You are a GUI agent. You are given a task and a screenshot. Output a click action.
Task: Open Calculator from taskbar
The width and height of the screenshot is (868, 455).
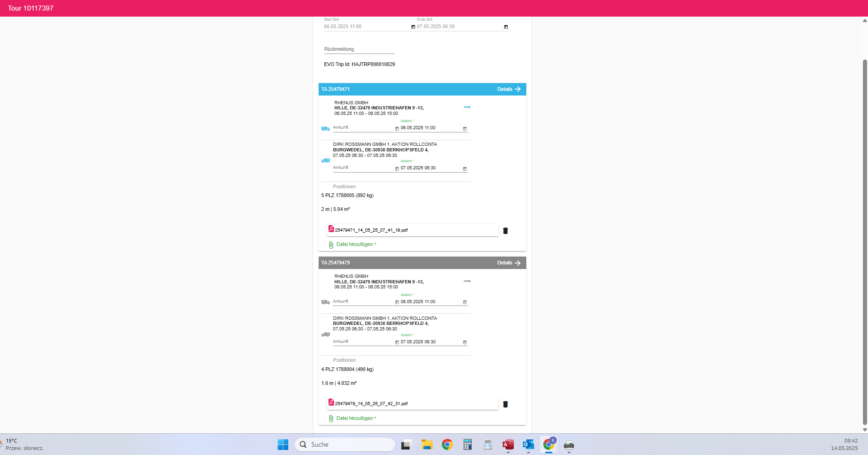[x=467, y=445]
